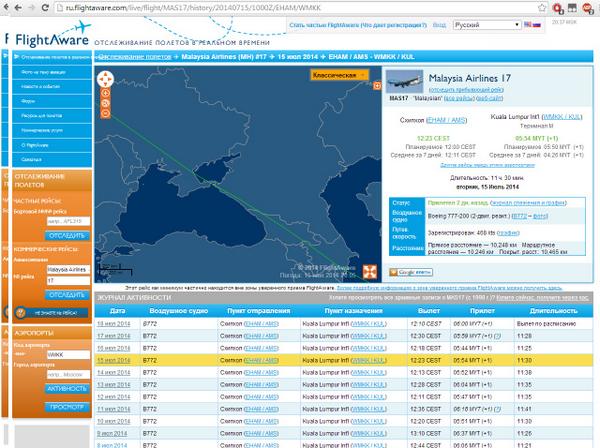Screen dimensions: 600x448
Task: Open the Форум sidebar menu item
Action: [52, 101]
